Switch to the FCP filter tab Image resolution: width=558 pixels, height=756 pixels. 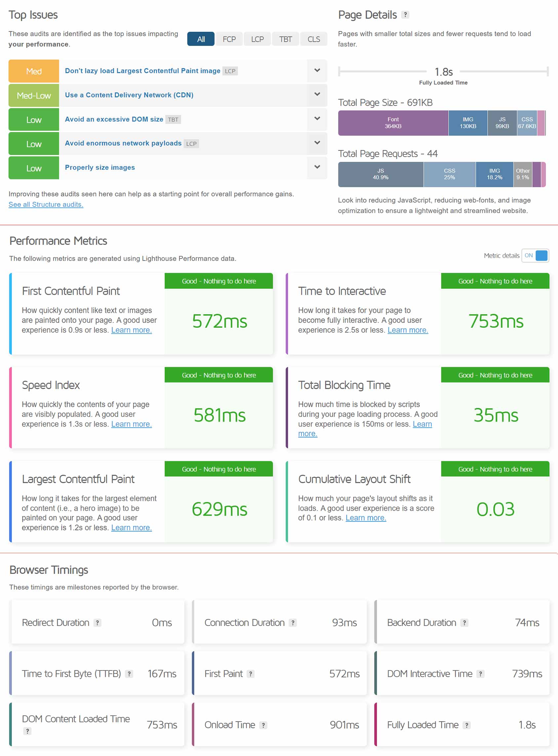coord(229,39)
